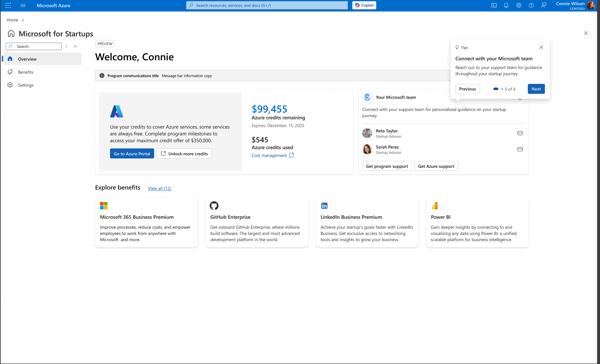The width and height of the screenshot is (600, 364).
Task: Open the hamburger portal menu
Action: tap(23, 5)
